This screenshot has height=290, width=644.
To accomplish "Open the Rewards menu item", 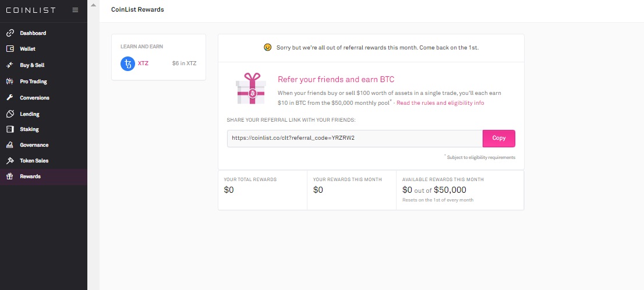I will pos(30,176).
